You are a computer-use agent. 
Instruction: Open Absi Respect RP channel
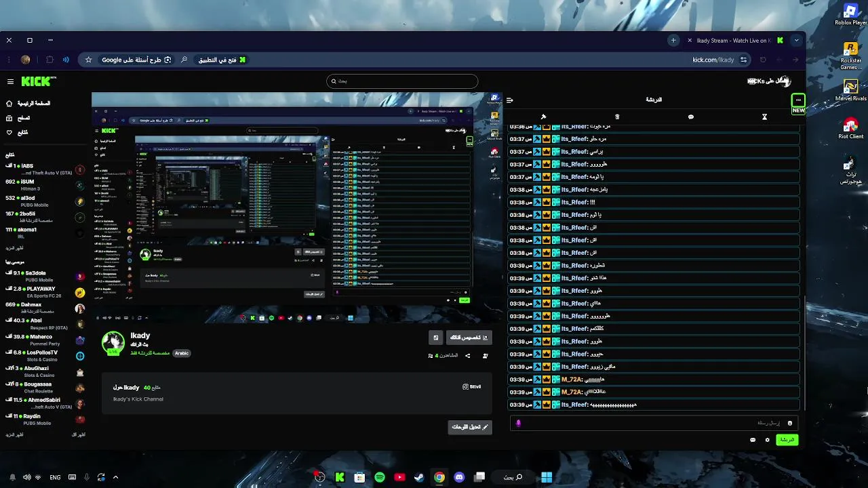pyautogui.click(x=45, y=324)
